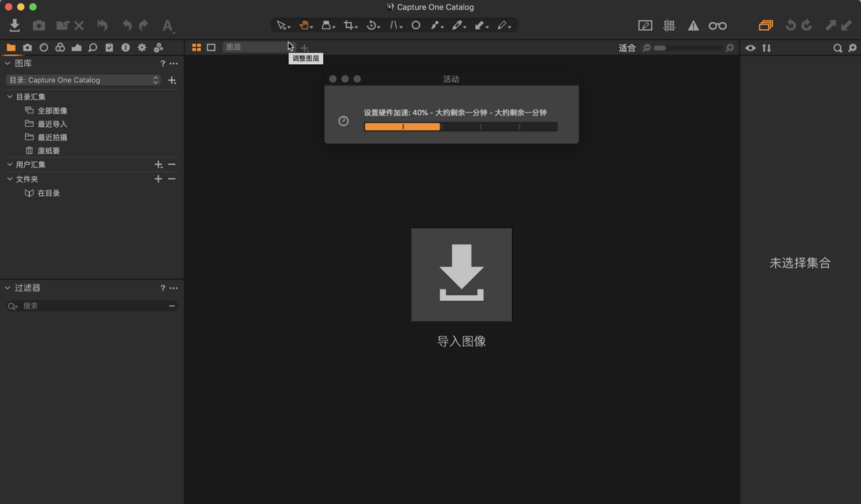Open the Color tool tab

pos(60,47)
